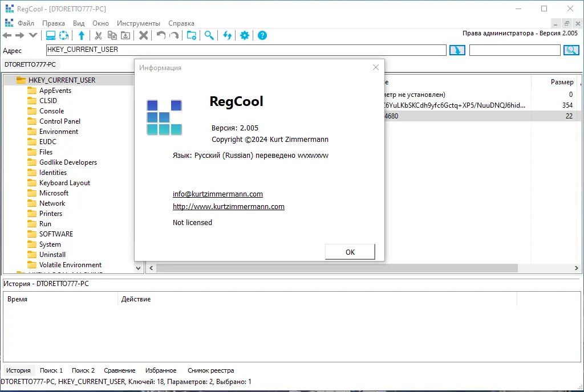Click the Время column header
Viewport: 584px width, 392px height.
tap(61, 299)
